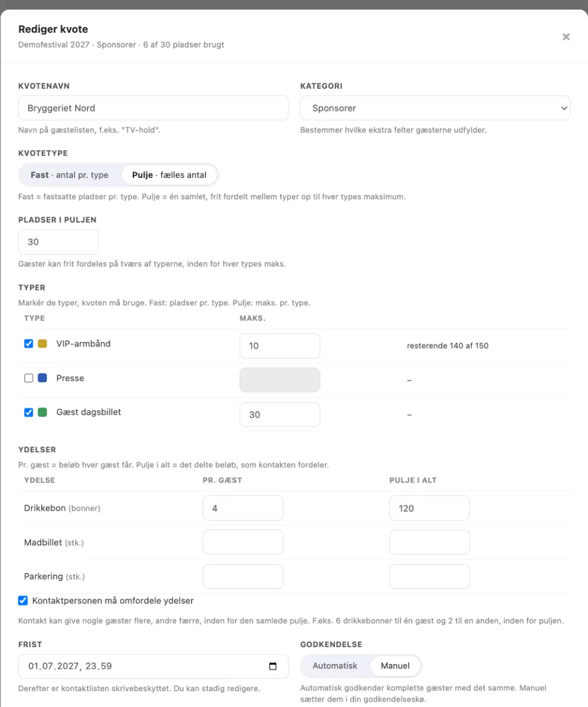This screenshot has width=588, height=707.
Task: Click the VIP-armbånd type label
Action: tap(83, 344)
